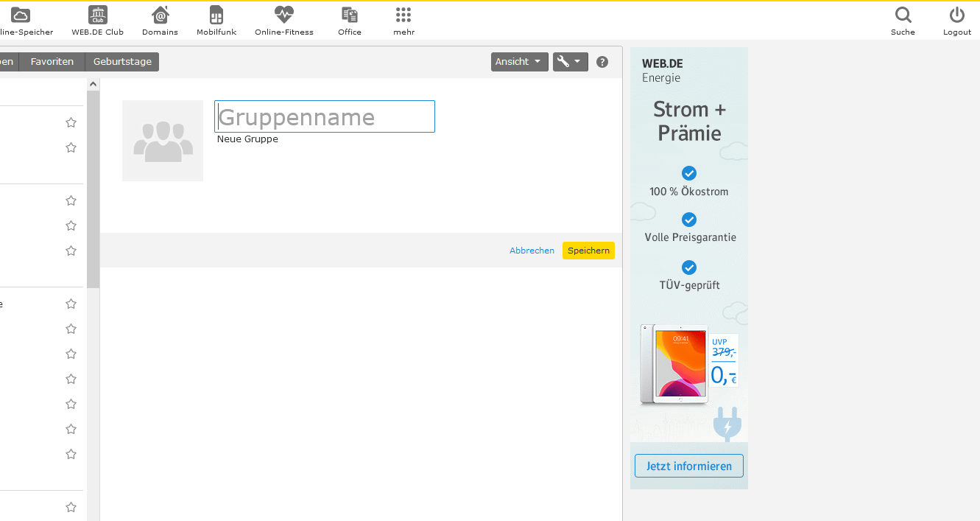Switch to the Favoriten tab

(x=52, y=62)
